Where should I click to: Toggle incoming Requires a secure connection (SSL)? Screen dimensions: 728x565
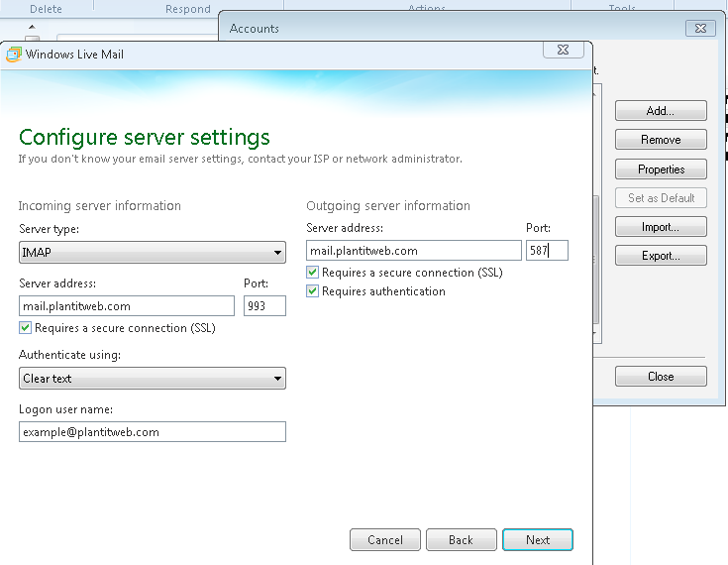25,328
